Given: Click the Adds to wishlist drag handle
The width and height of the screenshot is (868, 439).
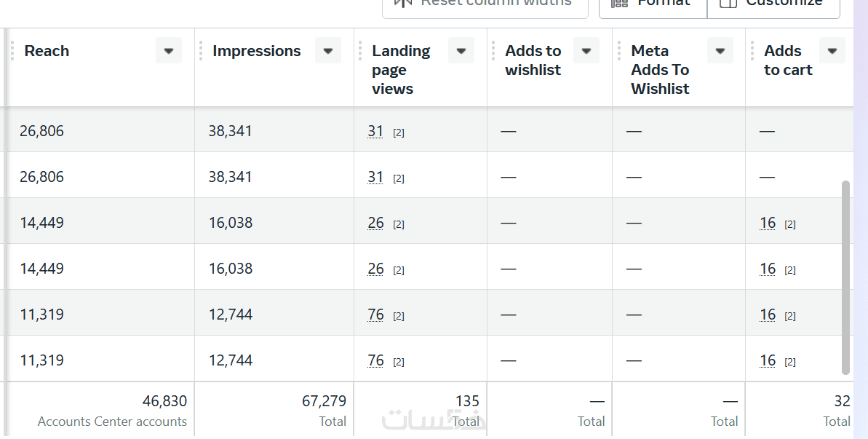Looking at the screenshot, I should click(x=493, y=51).
